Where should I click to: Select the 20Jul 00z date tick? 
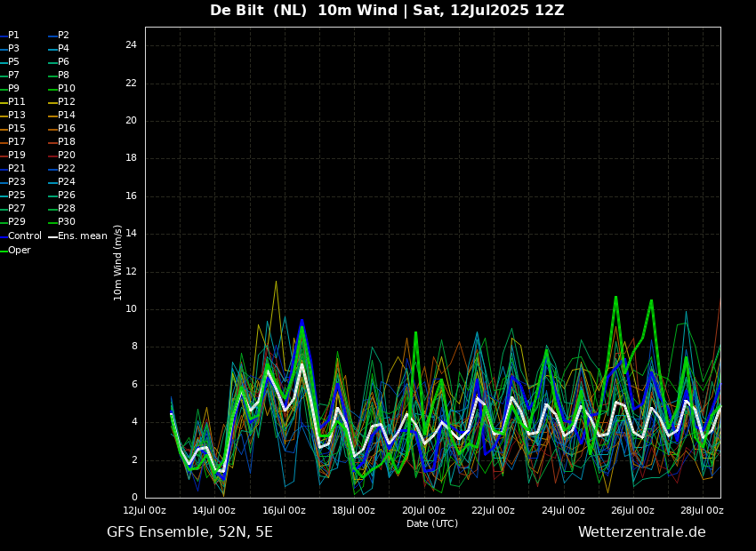click(x=423, y=510)
